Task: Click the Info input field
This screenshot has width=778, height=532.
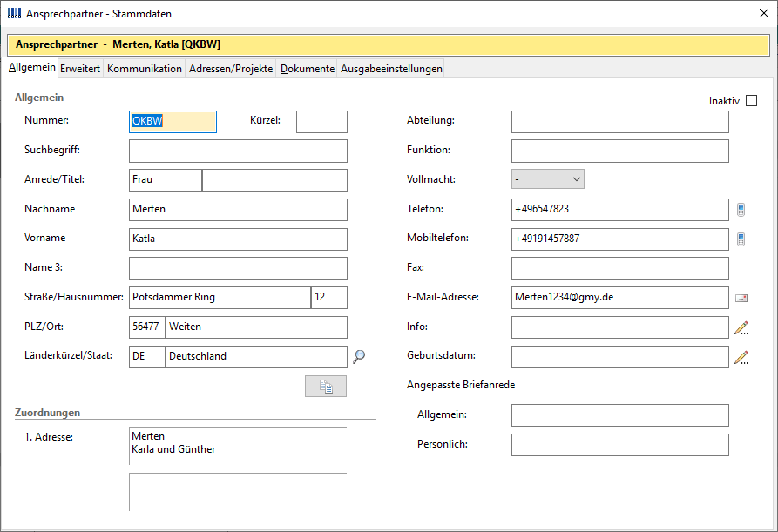Action: pyautogui.click(x=620, y=327)
